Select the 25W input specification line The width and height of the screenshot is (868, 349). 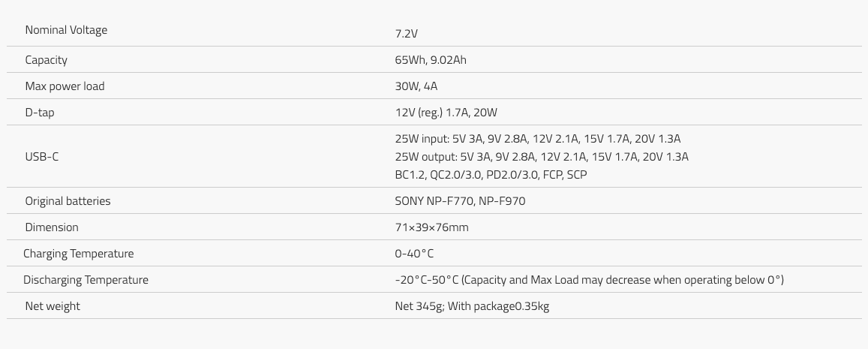(x=537, y=139)
